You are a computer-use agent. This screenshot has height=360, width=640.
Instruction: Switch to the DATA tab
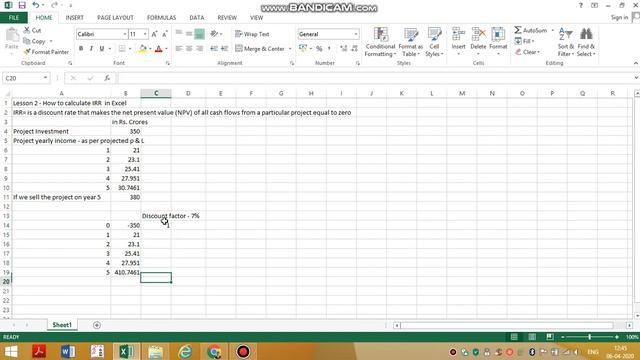click(197, 18)
